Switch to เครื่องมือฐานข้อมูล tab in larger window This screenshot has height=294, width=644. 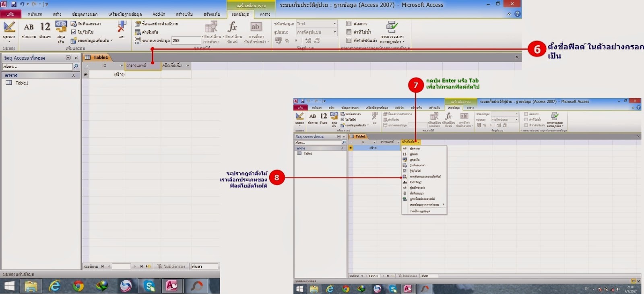click(125, 14)
